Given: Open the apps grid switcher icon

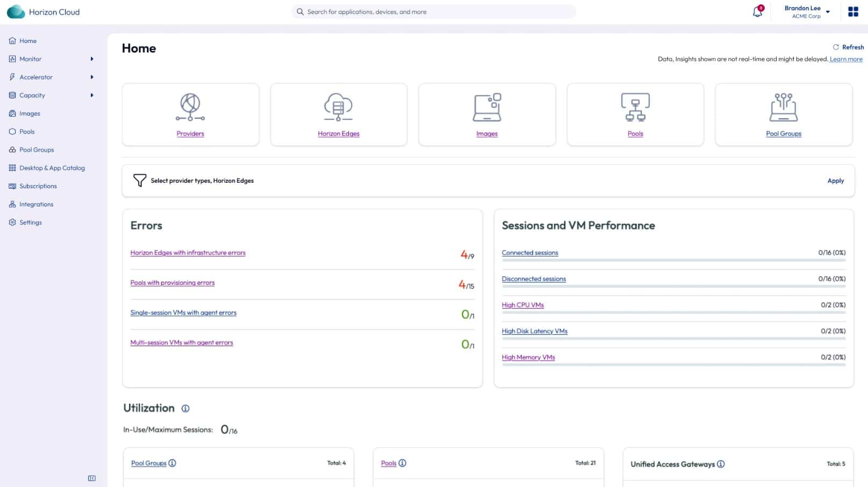Looking at the screenshot, I should point(853,11).
